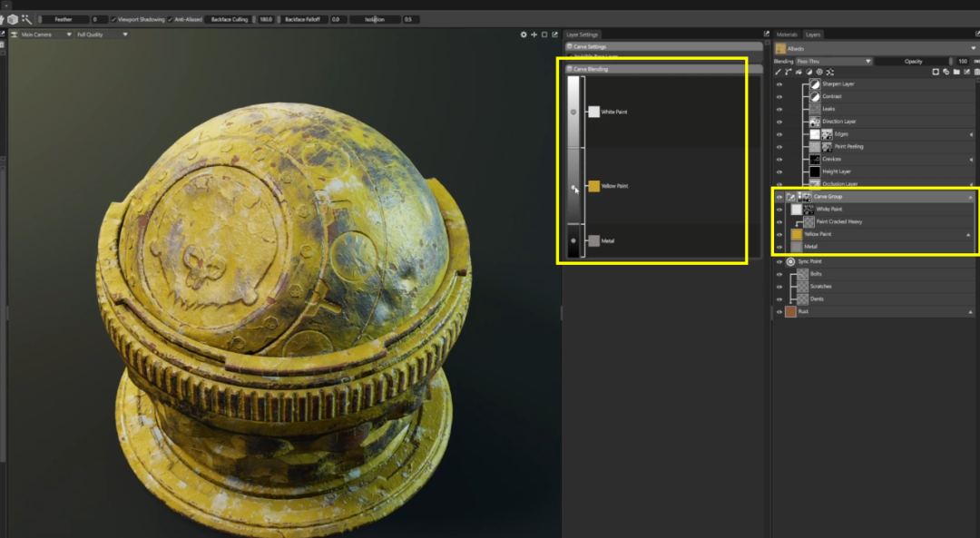Viewport: 980px width, 538px height.
Task: Click the Metal gradient handle
Action: tap(573, 240)
